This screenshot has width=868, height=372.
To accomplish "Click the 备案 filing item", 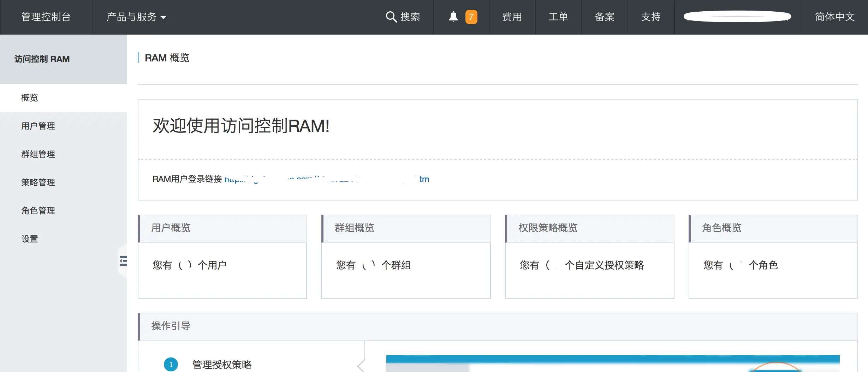I will 605,17.
